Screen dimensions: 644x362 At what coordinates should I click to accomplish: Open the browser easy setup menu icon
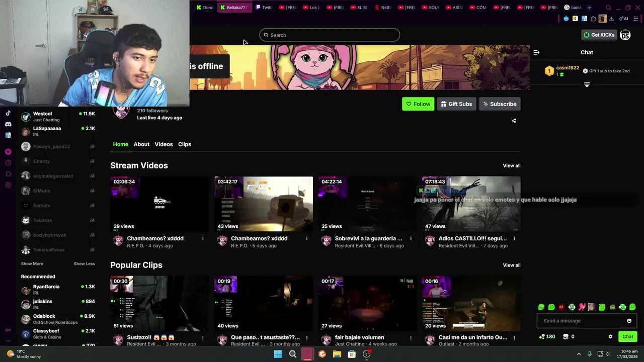[x=636, y=19]
